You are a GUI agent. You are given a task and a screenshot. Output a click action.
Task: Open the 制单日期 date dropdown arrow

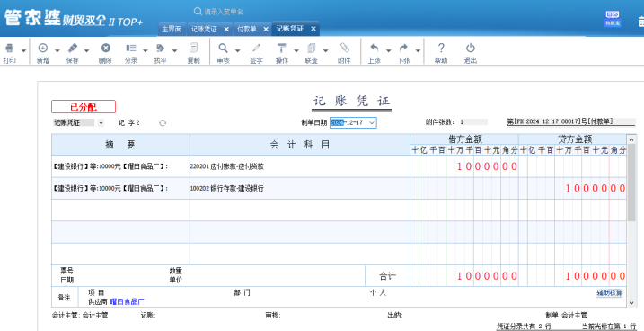click(x=372, y=122)
